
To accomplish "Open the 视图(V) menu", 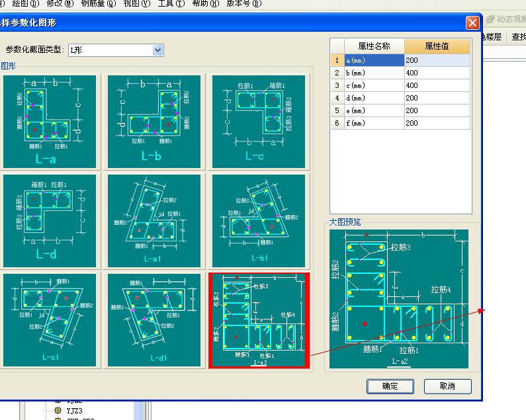I will pos(137,4).
